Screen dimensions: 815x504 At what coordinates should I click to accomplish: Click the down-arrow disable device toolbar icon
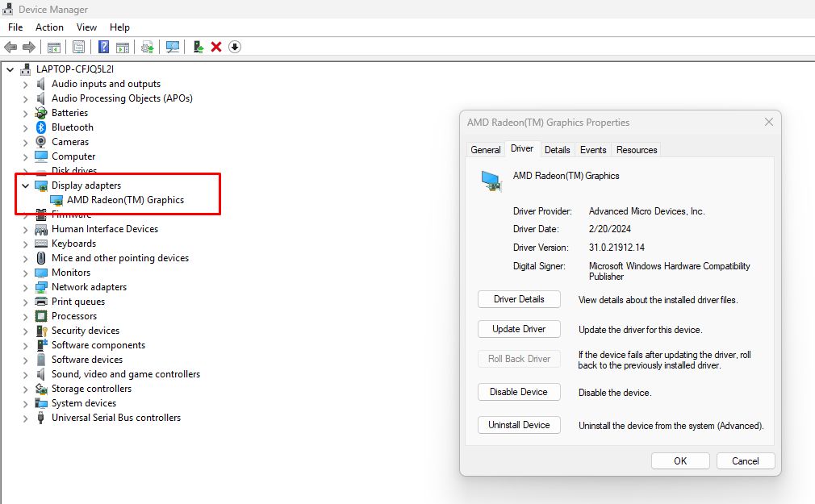(x=235, y=47)
